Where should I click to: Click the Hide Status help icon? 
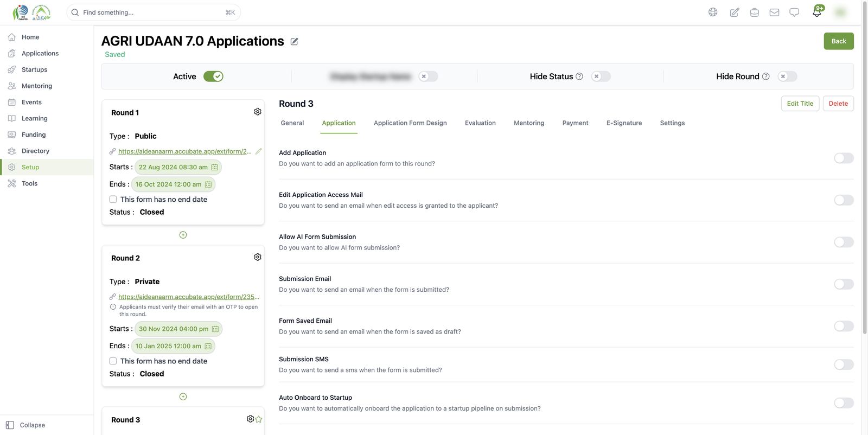pos(579,76)
